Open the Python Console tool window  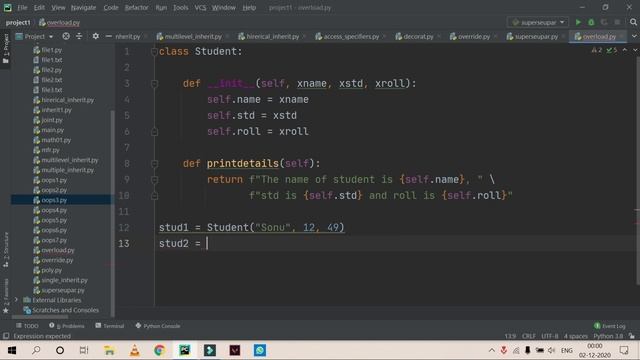click(x=158, y=326)
